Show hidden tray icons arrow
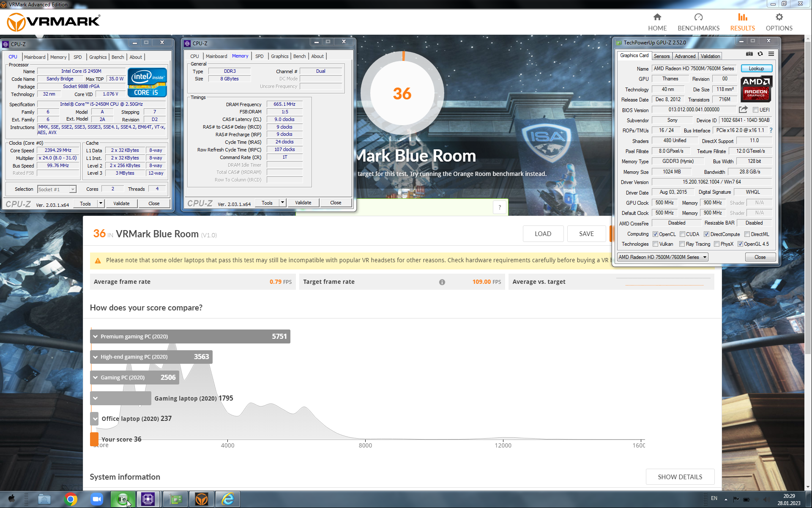812x508 pixels. click(726, 499)
